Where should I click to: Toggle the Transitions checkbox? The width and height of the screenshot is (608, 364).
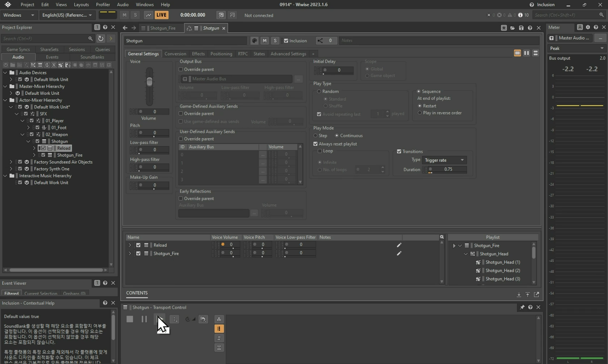point(399,151)
